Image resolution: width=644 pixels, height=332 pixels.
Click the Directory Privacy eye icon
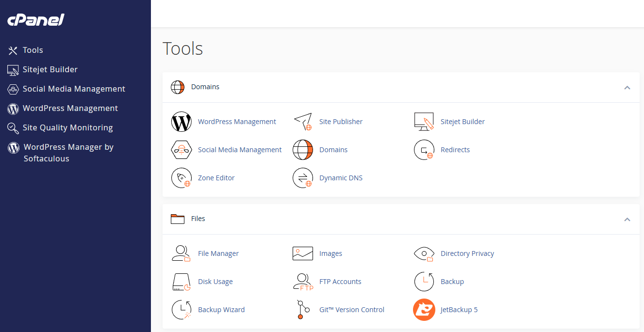(x=424, y=253)
